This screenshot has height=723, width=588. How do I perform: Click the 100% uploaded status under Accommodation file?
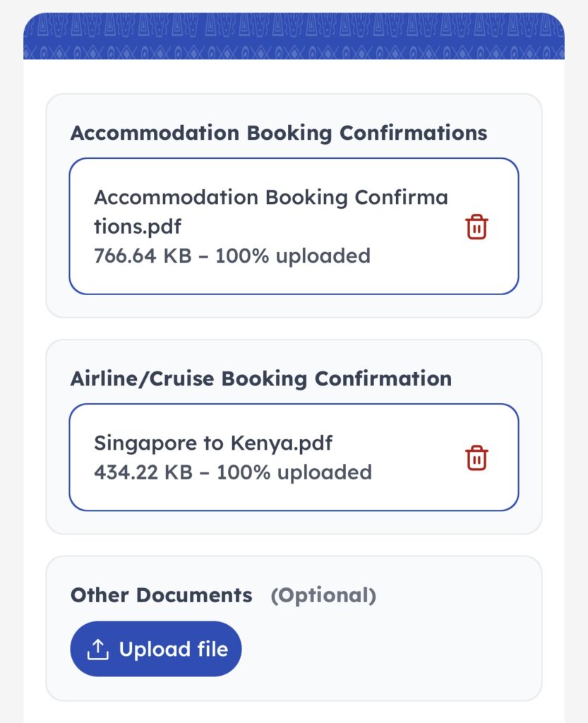pos(293,256)
